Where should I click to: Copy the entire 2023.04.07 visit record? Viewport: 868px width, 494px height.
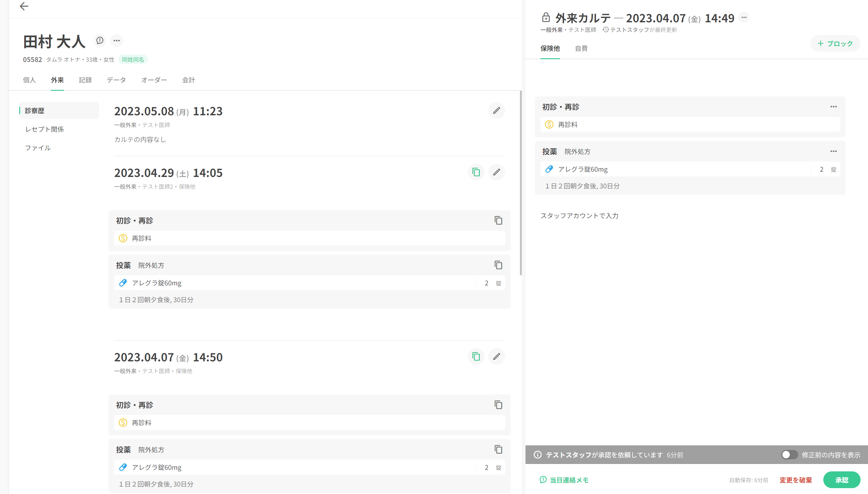(476, 357)
